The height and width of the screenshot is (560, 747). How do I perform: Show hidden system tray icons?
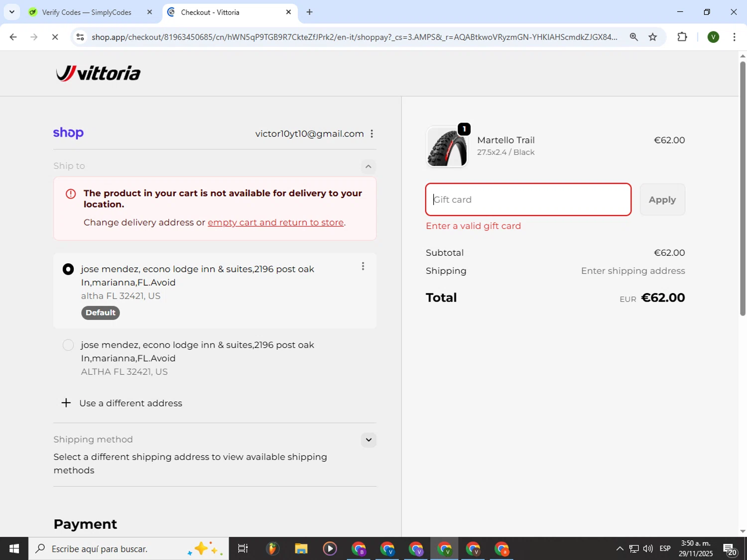[620, 549]
